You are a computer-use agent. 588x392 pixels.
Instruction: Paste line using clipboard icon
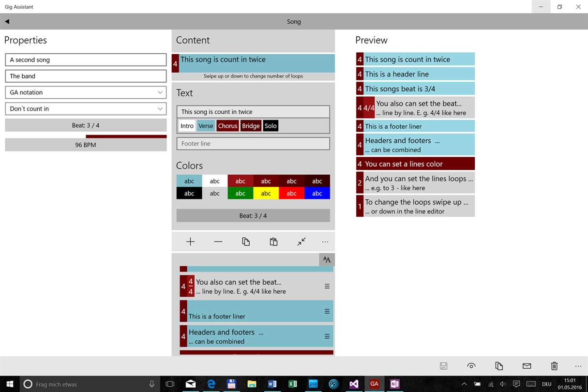point(273,241)
